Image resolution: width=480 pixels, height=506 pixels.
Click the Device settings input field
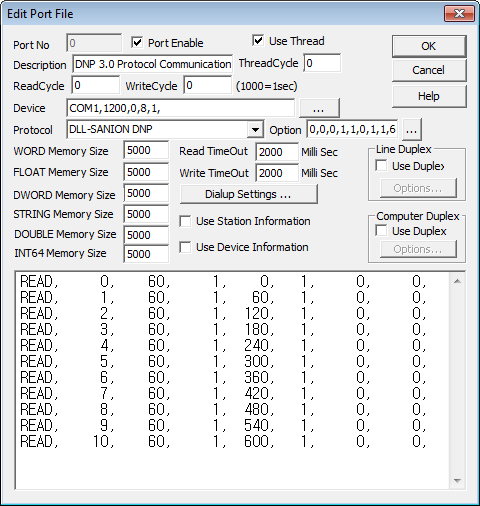[180, 108]
